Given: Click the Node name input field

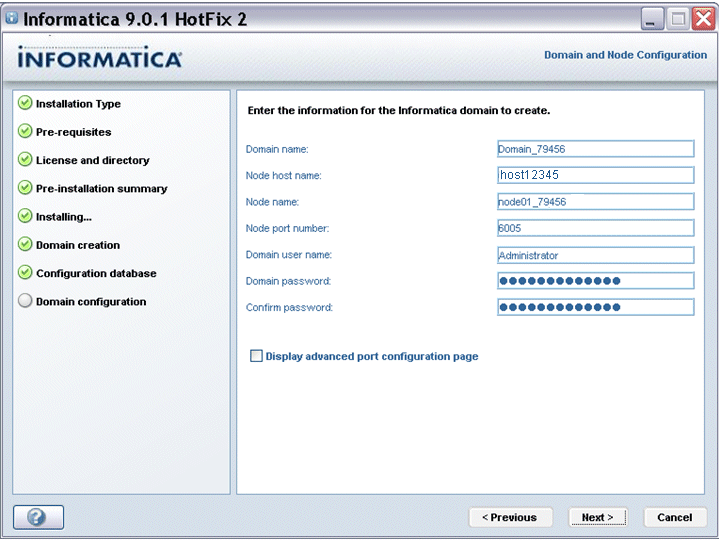Looking at the screenshot, I should click(x=596, y=202).
